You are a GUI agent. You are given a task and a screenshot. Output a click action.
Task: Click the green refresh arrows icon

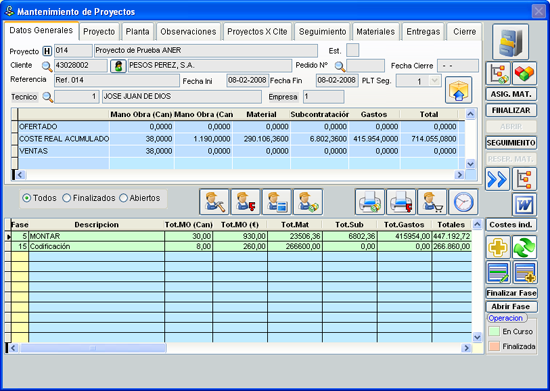coord(524,247)
